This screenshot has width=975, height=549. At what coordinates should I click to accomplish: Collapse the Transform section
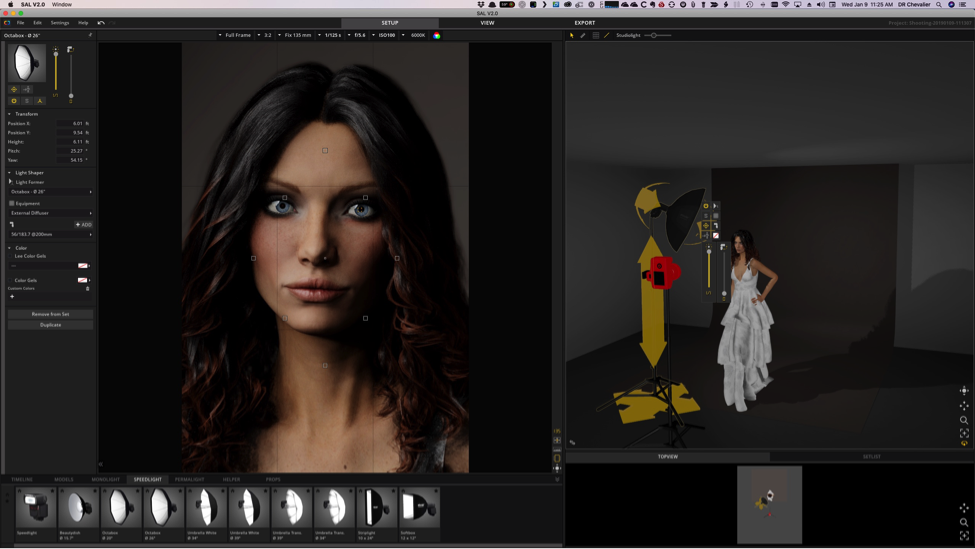10,114
